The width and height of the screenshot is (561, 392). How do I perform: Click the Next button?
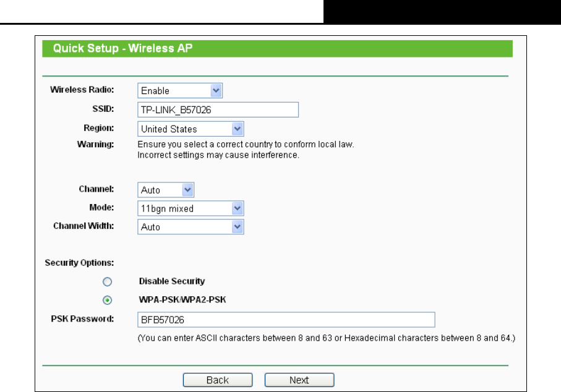[299, 380]
